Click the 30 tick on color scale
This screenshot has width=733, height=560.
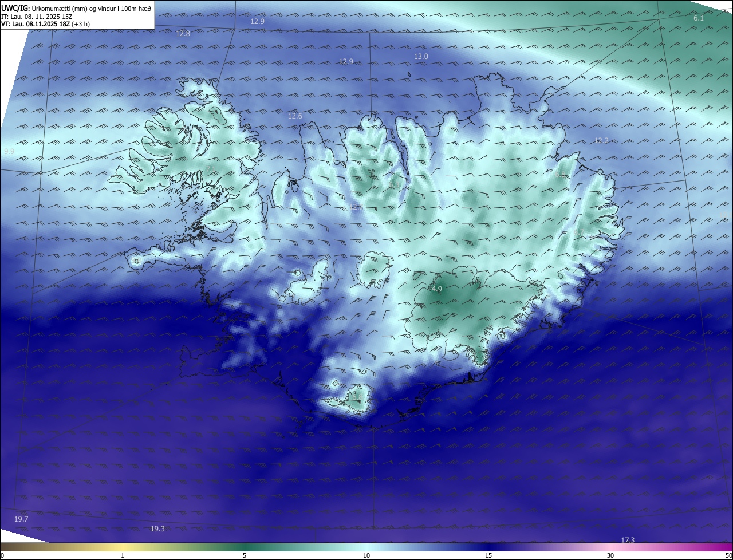pos(610,555)
